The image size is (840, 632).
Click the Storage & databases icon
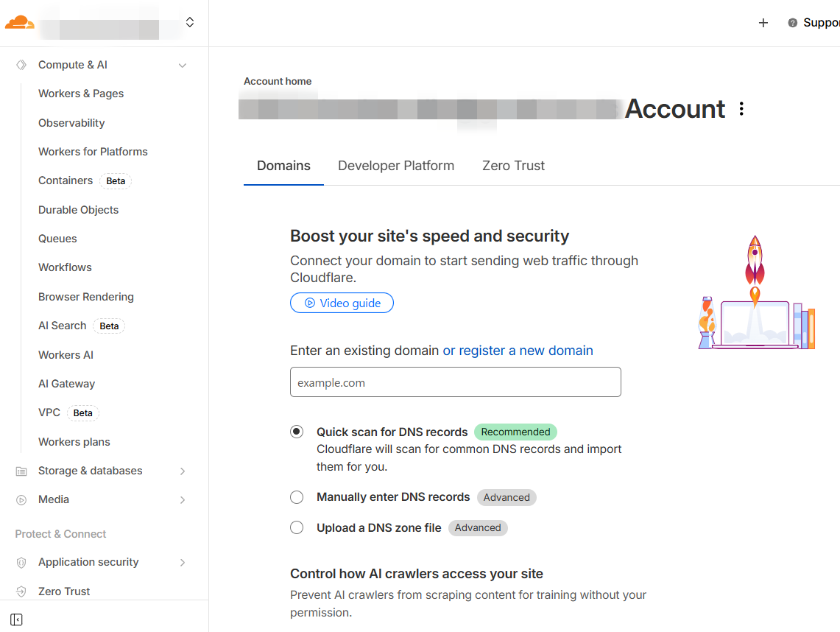coord(21,471)
